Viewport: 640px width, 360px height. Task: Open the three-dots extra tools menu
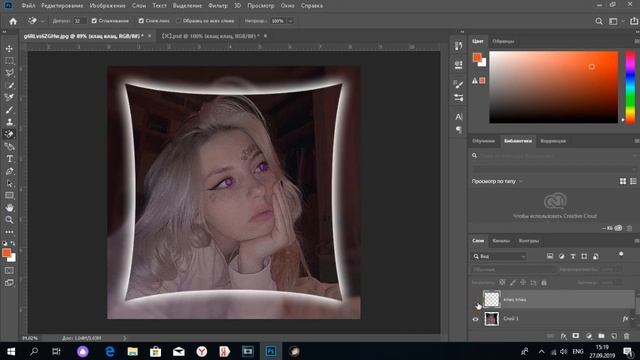pyautogui.click(x=9, y=232)
